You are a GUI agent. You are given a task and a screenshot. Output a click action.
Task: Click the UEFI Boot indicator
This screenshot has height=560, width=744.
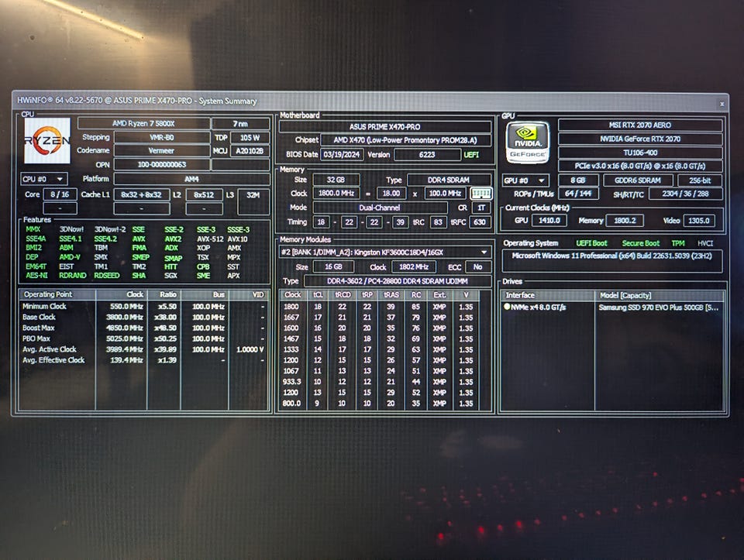(x=591, y=243)
